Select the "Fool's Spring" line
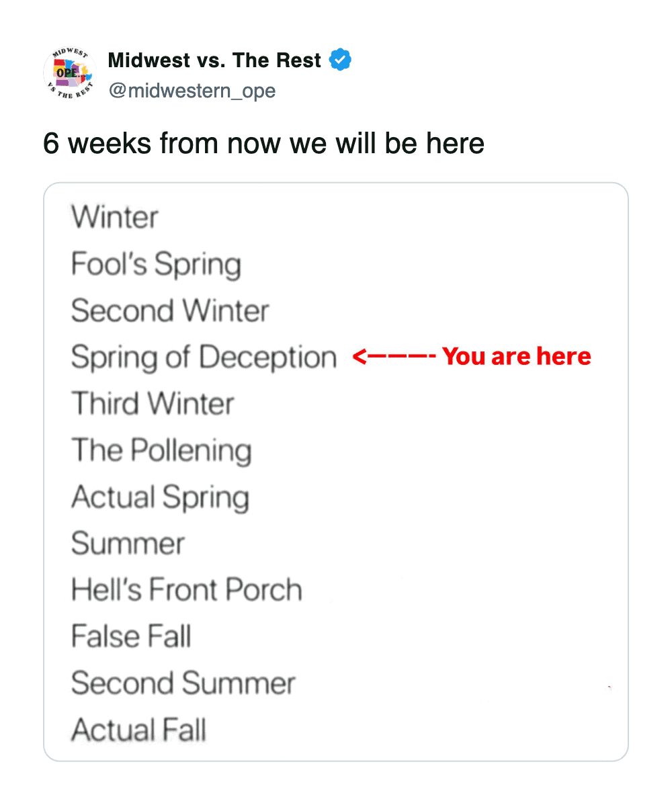 (x=156, y=263)
